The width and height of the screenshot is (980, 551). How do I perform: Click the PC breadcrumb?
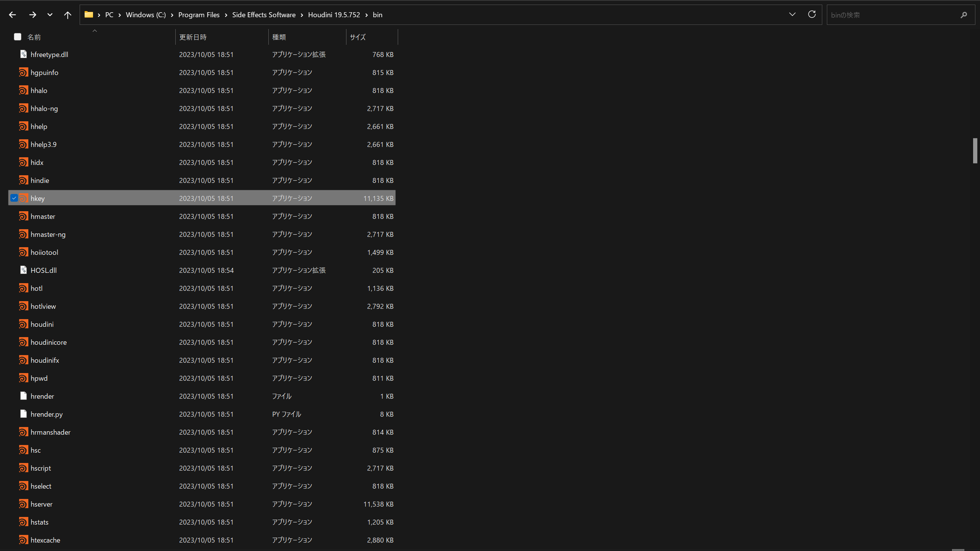coord(109,15)
